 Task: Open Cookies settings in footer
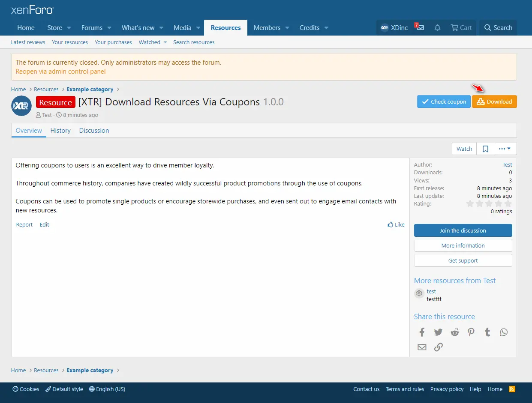pyautogui.click(x=26, y=389)
